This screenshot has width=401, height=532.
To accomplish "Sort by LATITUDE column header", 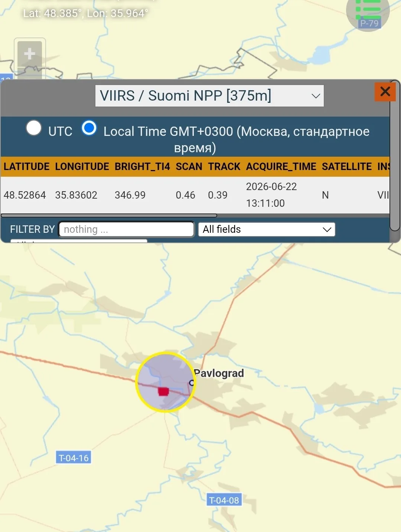I will pyautogui.click(x=26, y=167).
